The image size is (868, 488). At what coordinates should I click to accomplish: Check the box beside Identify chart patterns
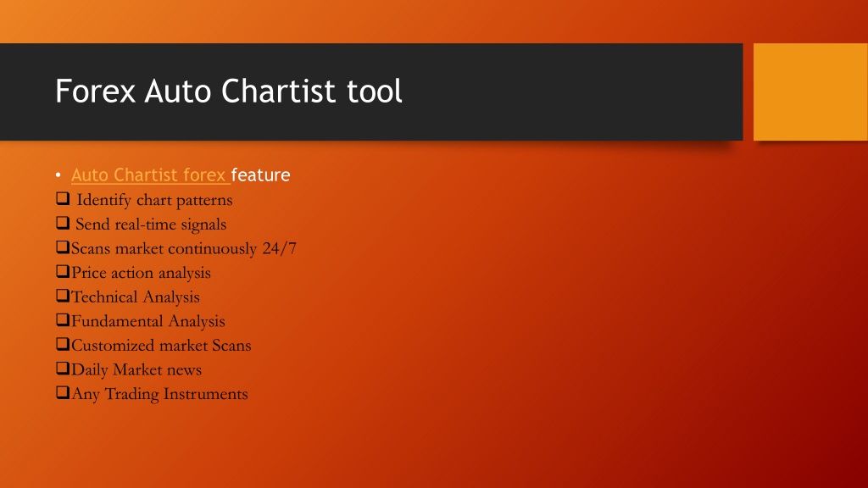click(63, 198)
